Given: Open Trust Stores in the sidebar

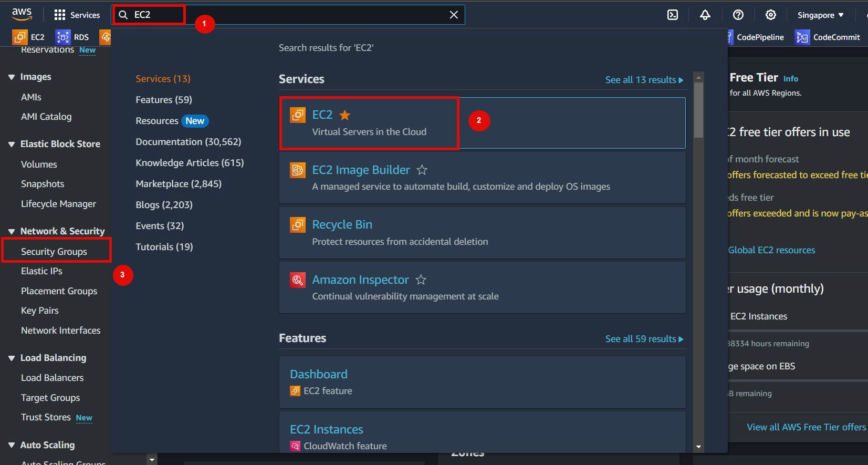Looking at the screenshot, I should [46, 417].
